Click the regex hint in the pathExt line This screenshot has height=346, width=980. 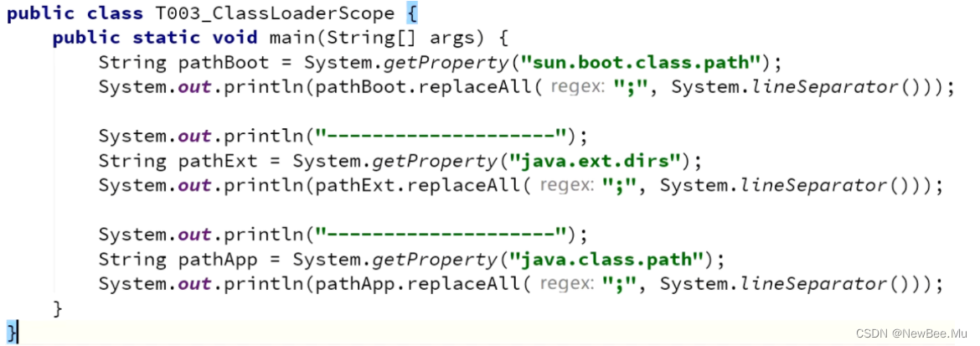566,186
